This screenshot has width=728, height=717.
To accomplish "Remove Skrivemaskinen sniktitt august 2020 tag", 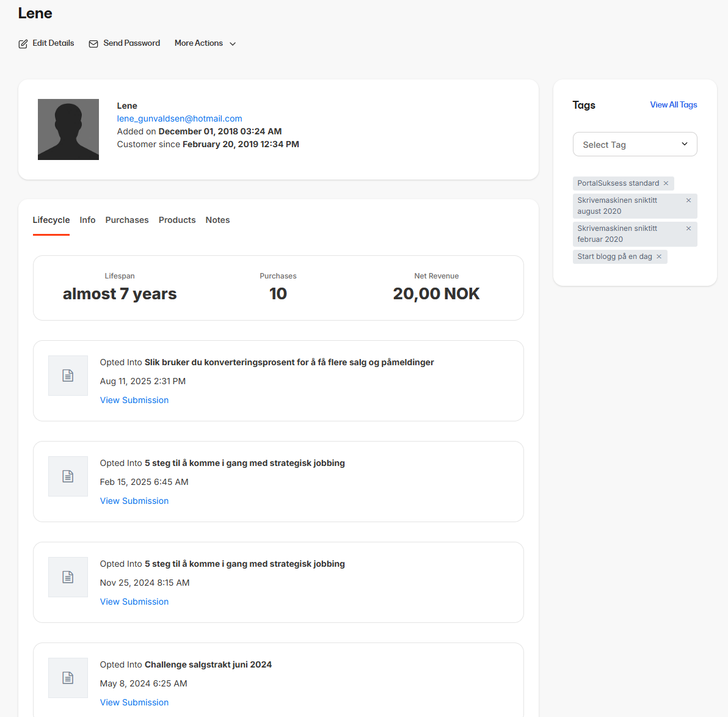I will [688, 200].
